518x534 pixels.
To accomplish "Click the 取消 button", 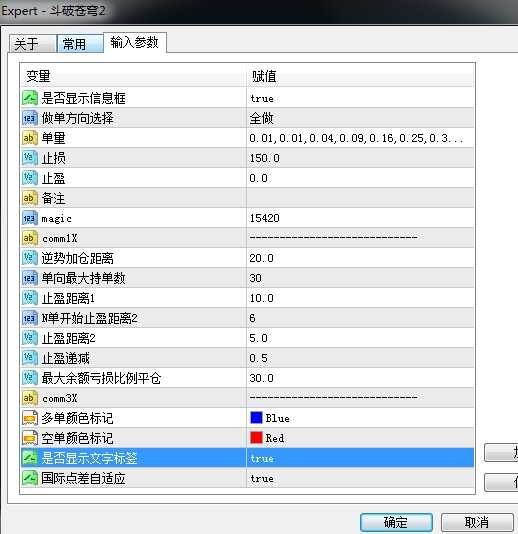I will (477, 522).
